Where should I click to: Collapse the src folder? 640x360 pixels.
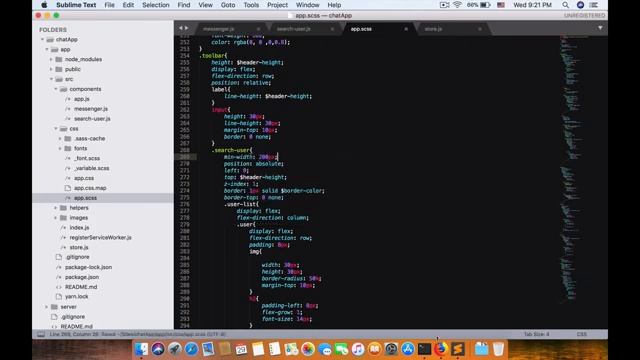(51, 79)
